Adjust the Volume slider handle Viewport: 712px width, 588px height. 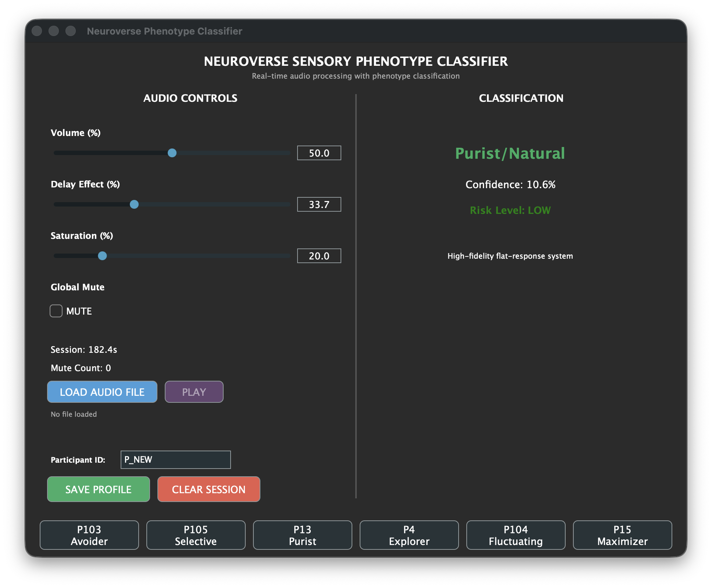172,153
